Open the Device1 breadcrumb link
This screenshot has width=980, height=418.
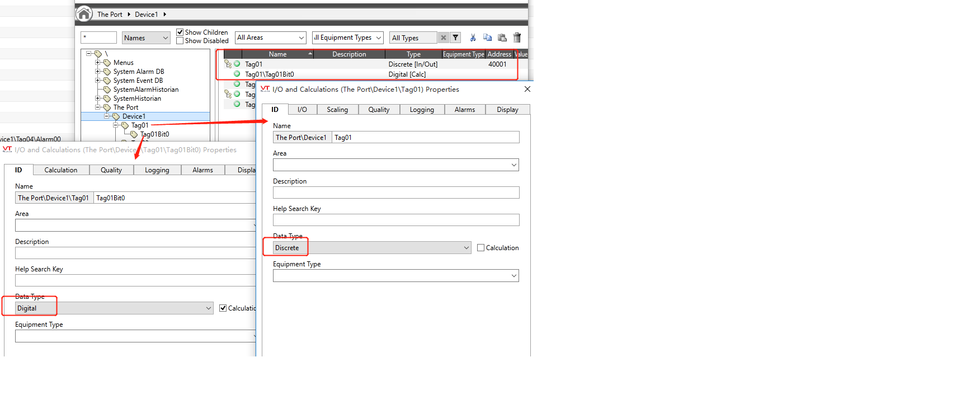tap(147, 15)
